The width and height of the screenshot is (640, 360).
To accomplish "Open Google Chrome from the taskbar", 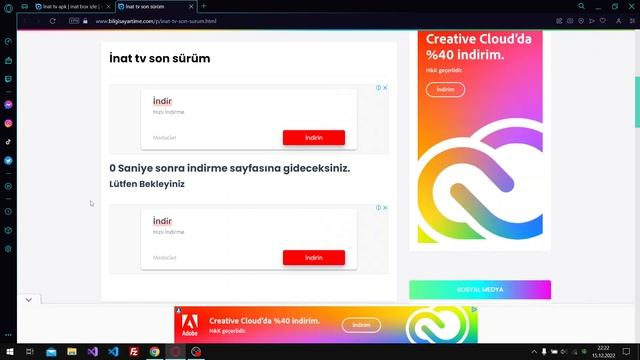I will (155, 351).
